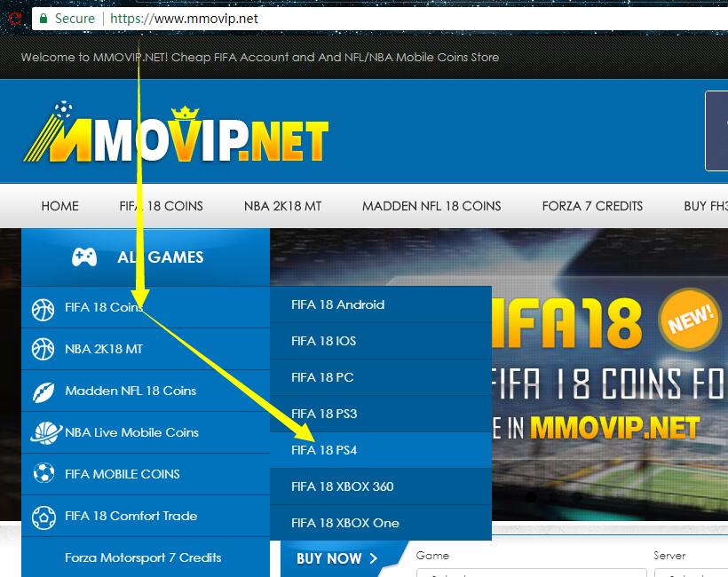The width and height of the screenshot is (728, 577).
Task: Click the FIFA 18 Comfort Trade icon
Action: click(x=44, y=518)
